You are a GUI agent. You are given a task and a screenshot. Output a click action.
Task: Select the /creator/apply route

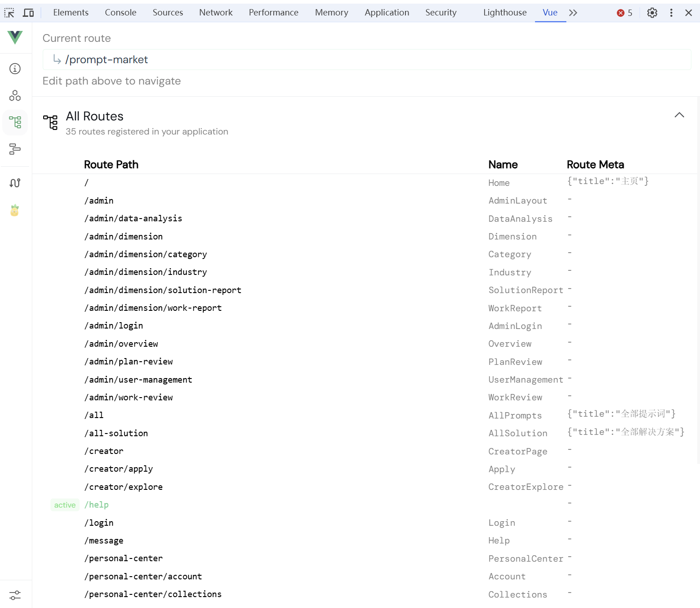[119, 469]
